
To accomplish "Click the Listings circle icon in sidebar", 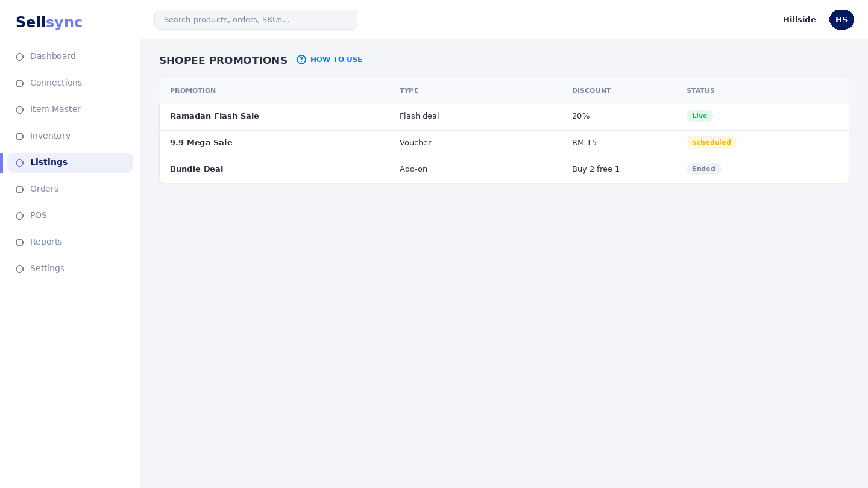I will (x=19, y=163).
